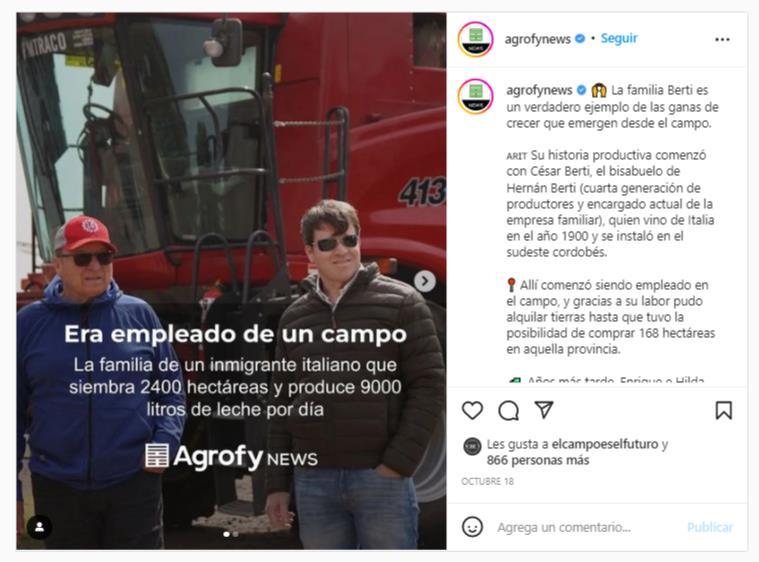
Task: Click the small liker avatar thumbnail
Action: pos(472,446)
